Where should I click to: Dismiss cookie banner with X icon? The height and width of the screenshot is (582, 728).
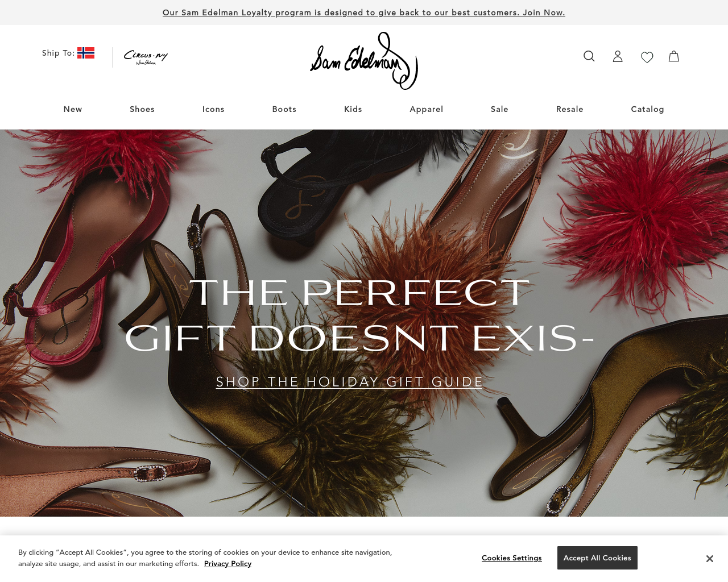710,559
